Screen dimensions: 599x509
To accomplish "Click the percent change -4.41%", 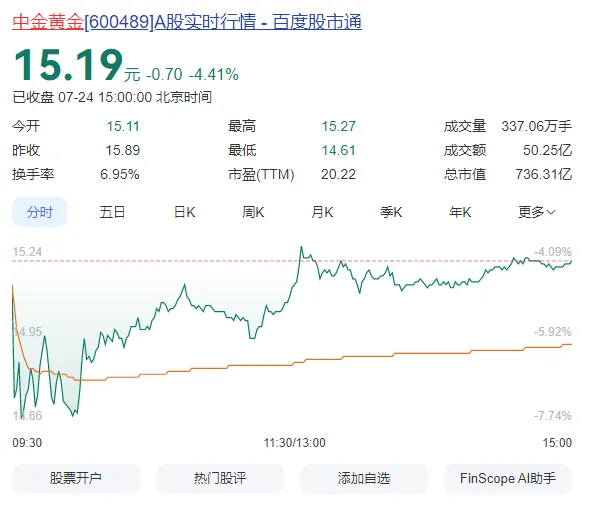I will click(x=214, y=75).
